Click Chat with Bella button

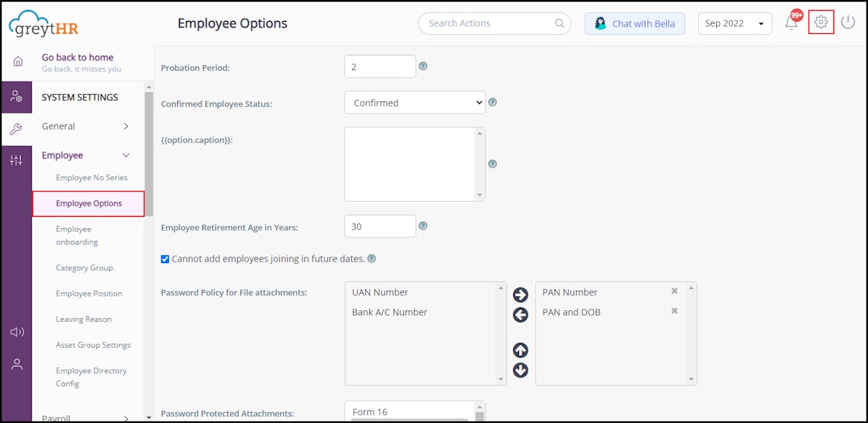click(635, 23)
